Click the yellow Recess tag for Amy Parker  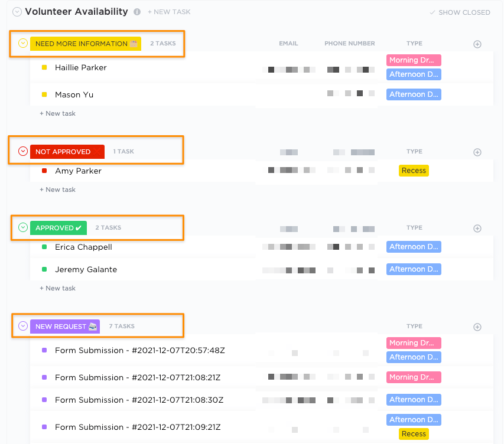click(x=413, y=171)
